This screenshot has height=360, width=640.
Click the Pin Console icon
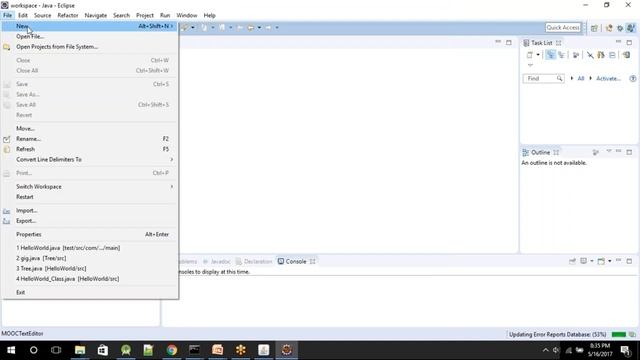click(x=572, y=261)
